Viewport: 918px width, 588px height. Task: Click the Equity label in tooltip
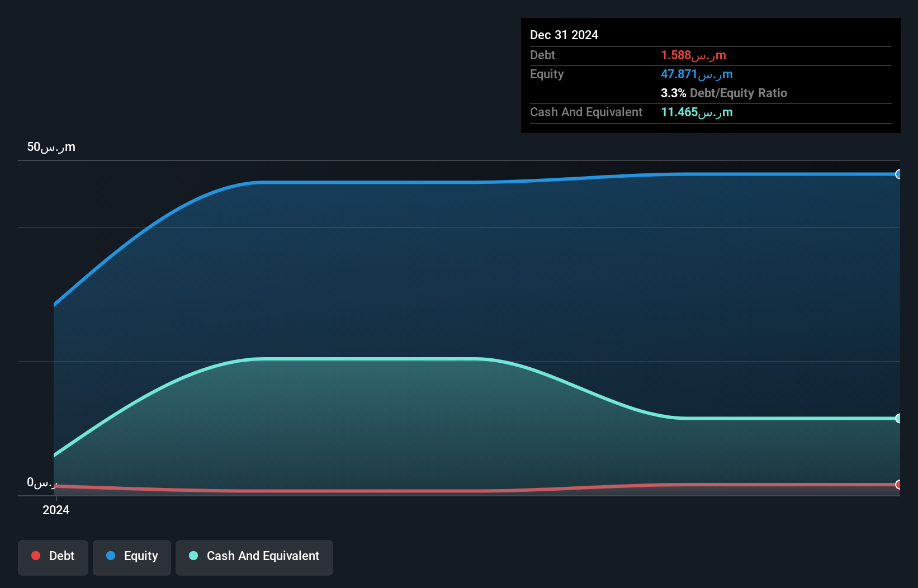[547, 74]
